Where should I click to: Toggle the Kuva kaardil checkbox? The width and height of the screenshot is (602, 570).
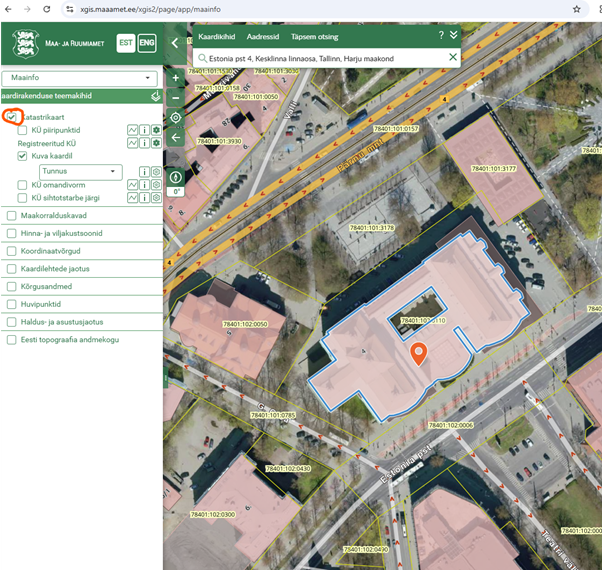[x=23, y=156]
